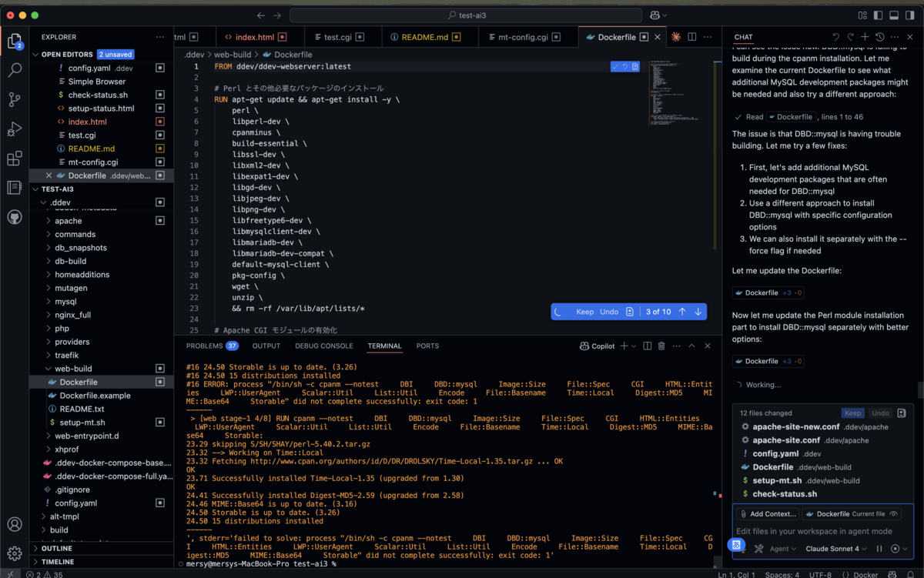Collapse the web-build folder
The height and width of the screenshot is (578, 924).
(73, 369)
